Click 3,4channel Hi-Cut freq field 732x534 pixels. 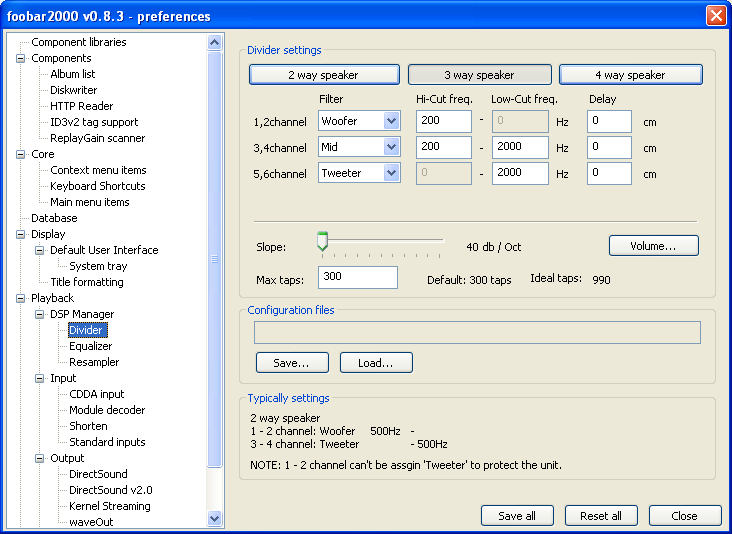443,148
